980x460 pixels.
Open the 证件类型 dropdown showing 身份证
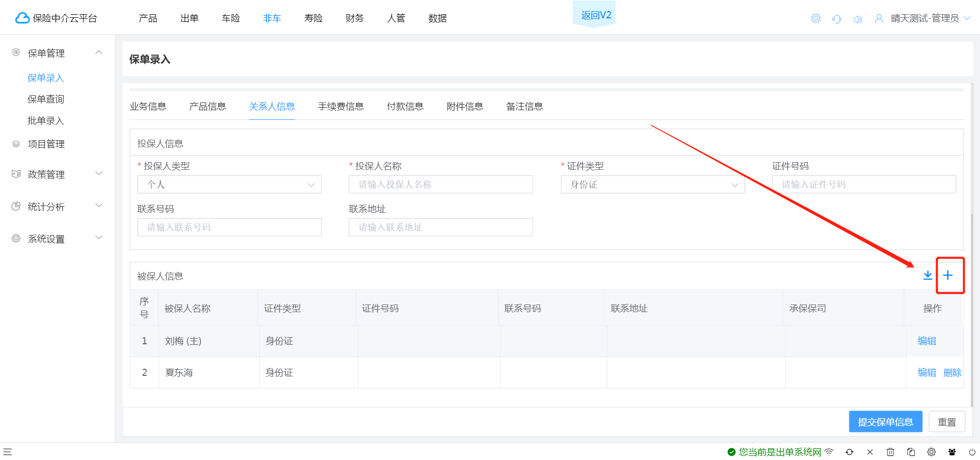[652, 185]
